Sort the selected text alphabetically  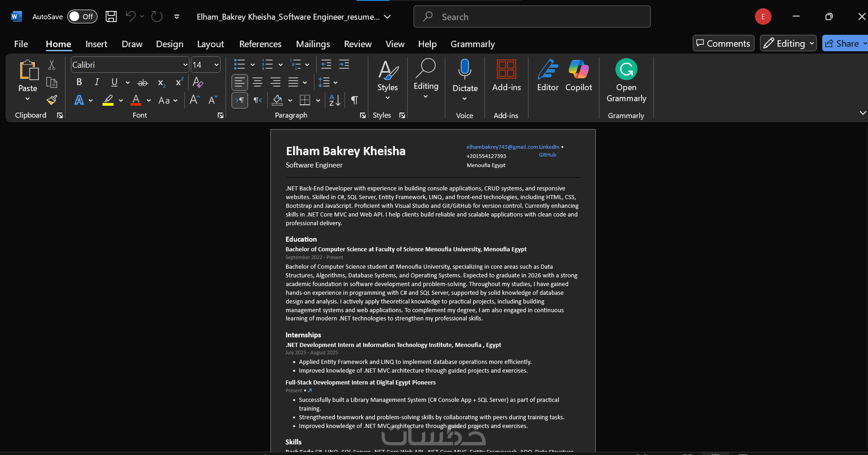pos(335,100)
